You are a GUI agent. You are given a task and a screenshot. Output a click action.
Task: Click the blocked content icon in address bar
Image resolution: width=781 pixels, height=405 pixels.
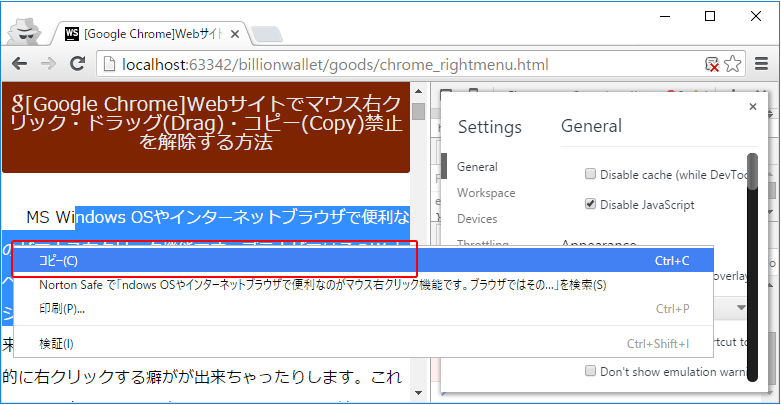pyautogui.click(x=712, y=64)
